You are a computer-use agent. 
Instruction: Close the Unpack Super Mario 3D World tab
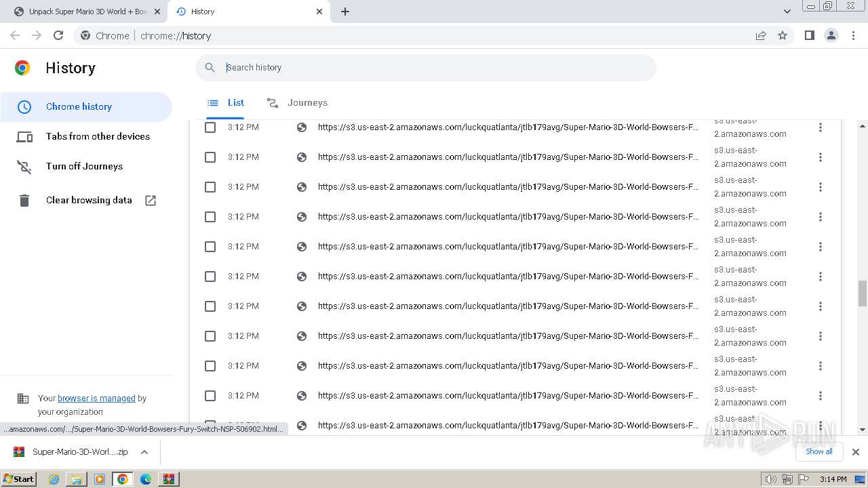click(x=157, y=12)
